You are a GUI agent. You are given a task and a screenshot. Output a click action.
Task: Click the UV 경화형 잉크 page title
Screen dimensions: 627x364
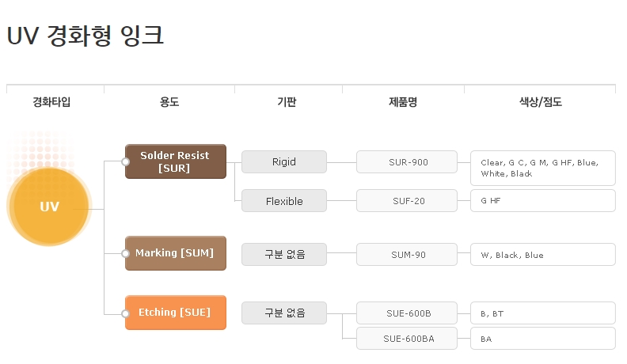pyautogui.click(x=85, y=36)
